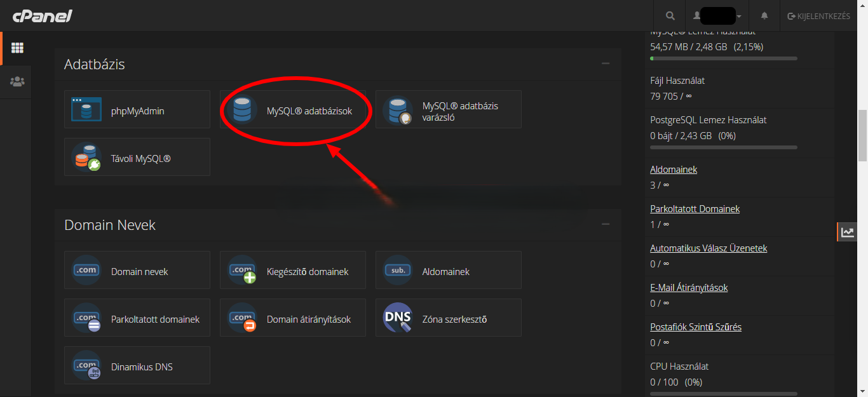Open the Parkoltatott domainek icon
The width and height of the screenshot is (868, 397).
(86, 318)
